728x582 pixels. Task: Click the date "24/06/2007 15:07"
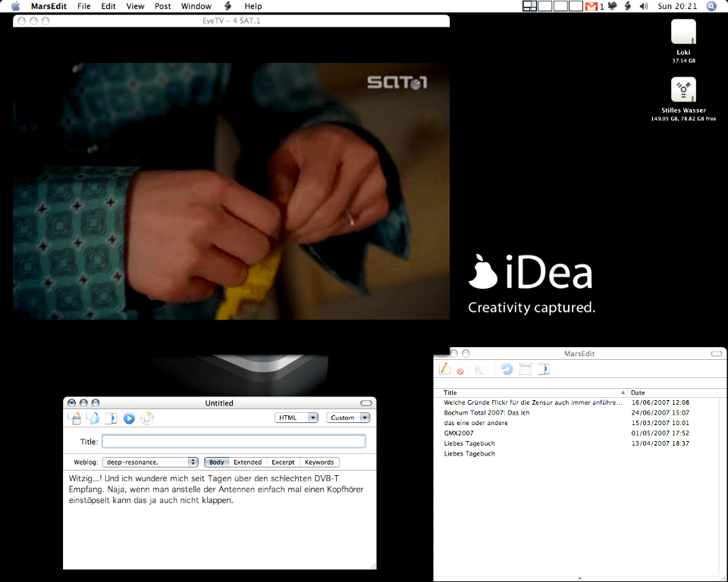[661, 412]
